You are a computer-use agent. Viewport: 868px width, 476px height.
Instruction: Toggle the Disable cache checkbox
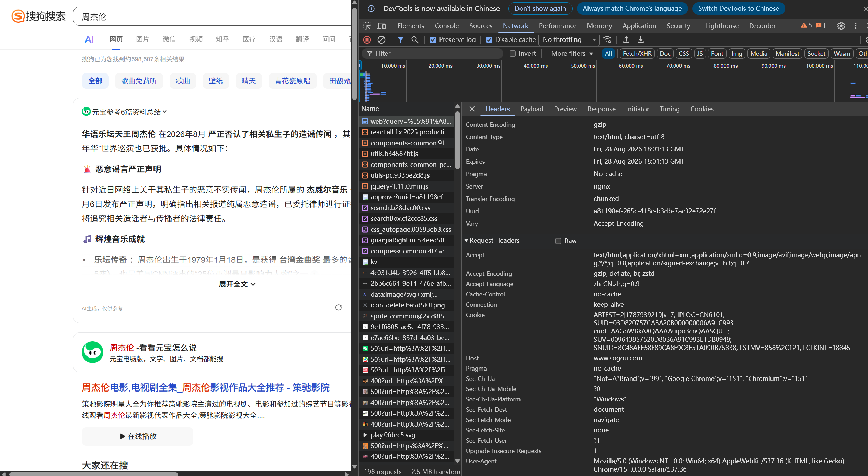coord(489,40)
